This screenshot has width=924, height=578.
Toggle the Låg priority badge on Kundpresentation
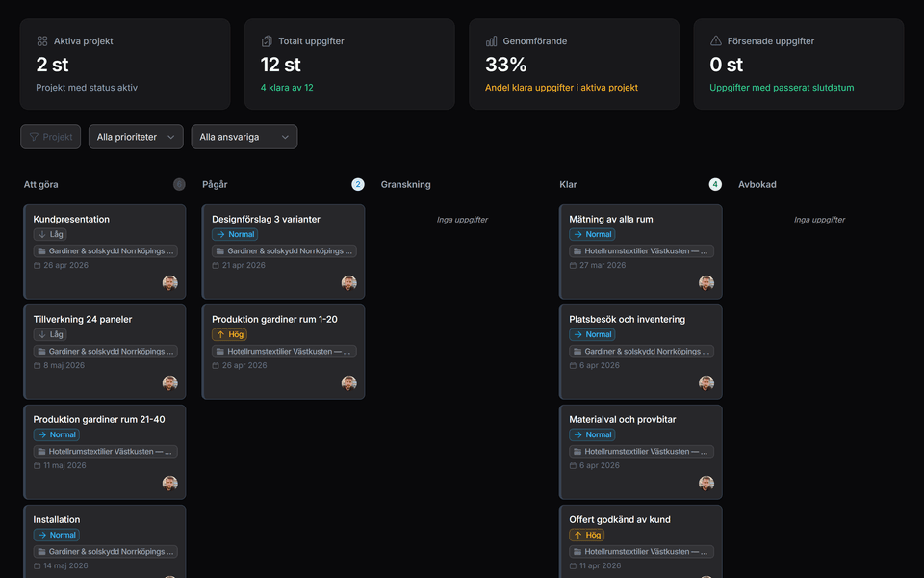click(x=49, y=234)
